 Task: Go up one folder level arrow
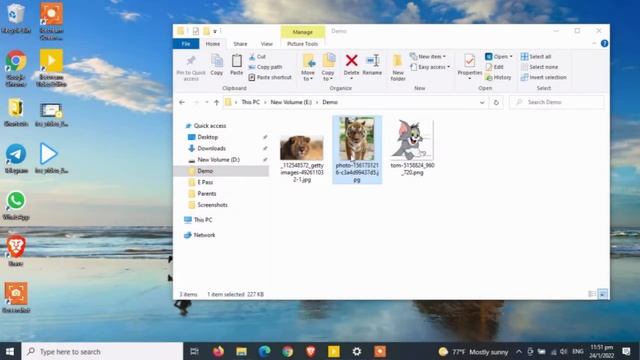point(216,102)
